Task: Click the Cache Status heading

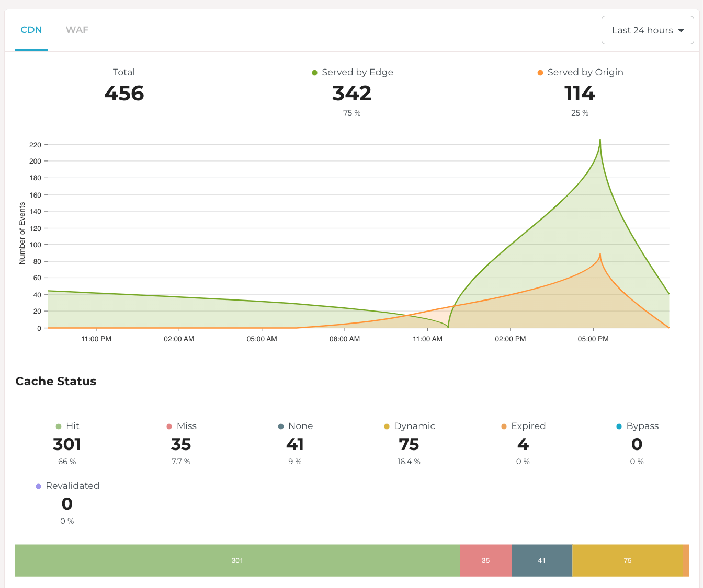Action: click(x=56, y=381)
